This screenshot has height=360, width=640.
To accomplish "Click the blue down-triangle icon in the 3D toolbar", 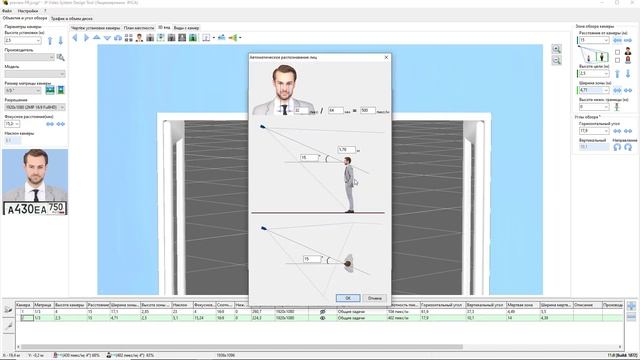I will [x=107, y=38].
